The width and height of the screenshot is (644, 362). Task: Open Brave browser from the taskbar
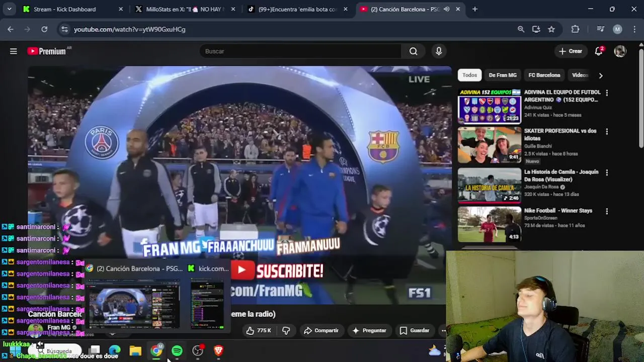(x=218, y=350)
